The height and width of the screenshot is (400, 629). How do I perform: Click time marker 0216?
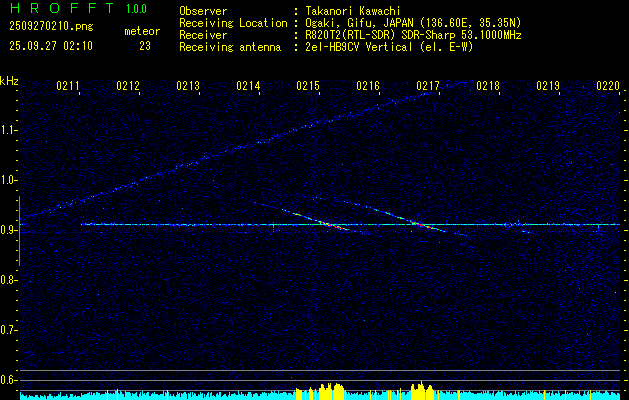coord(368,85)
